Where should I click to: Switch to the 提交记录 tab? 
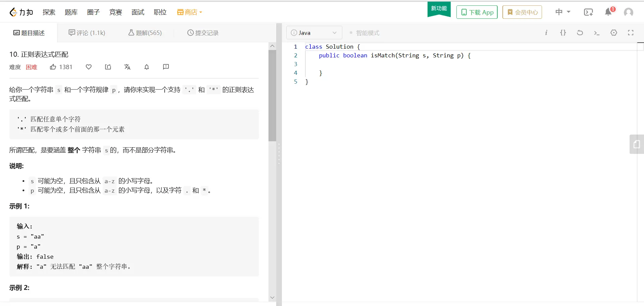click(203, 33)
